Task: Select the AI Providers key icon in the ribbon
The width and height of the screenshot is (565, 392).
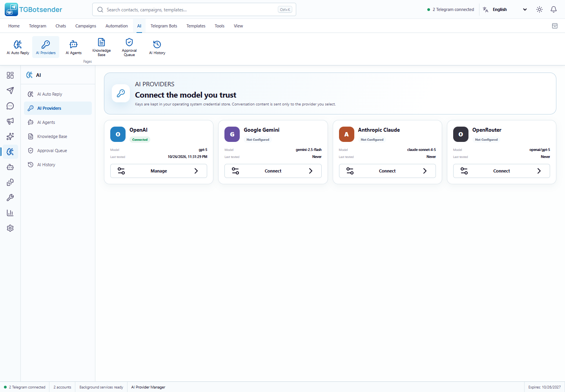Action: [46, 47]
